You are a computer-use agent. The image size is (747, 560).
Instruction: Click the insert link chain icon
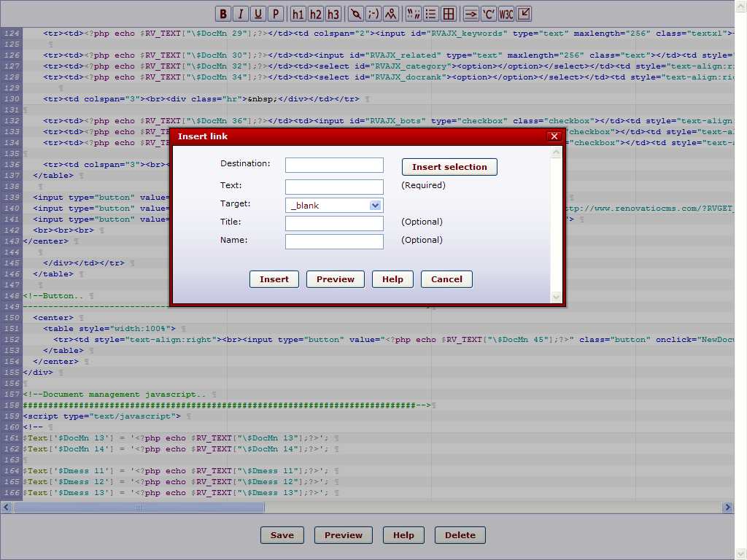(355, 14)
